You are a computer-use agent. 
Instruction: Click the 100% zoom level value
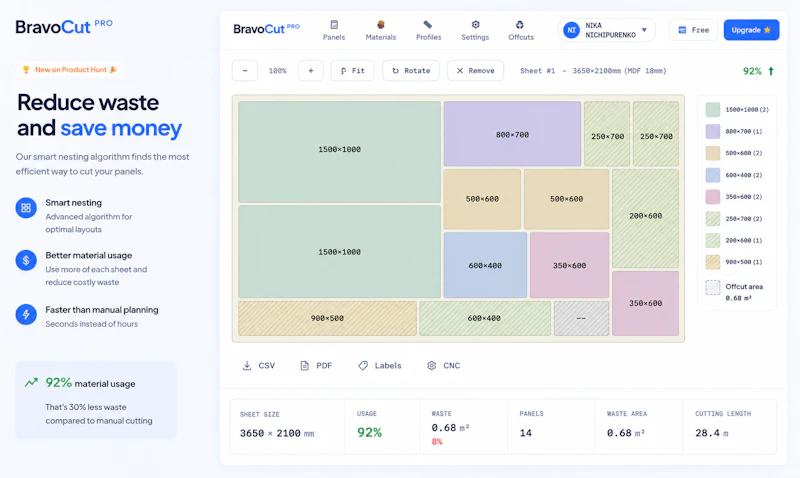point(278,71)
